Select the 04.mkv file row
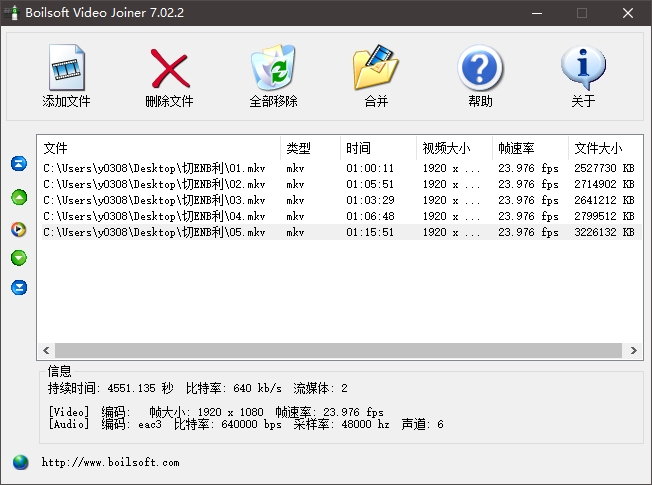The width and height of the screenshot is (652, 485). point(341,216)
